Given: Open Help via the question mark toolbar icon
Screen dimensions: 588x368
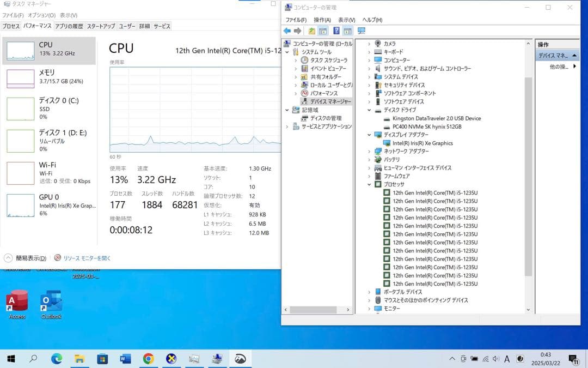Looking at the screenshot, I should point(336,31).
